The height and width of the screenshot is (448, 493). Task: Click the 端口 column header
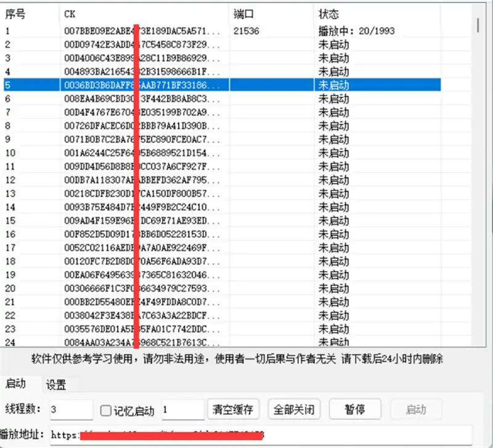tap(271, 14)
